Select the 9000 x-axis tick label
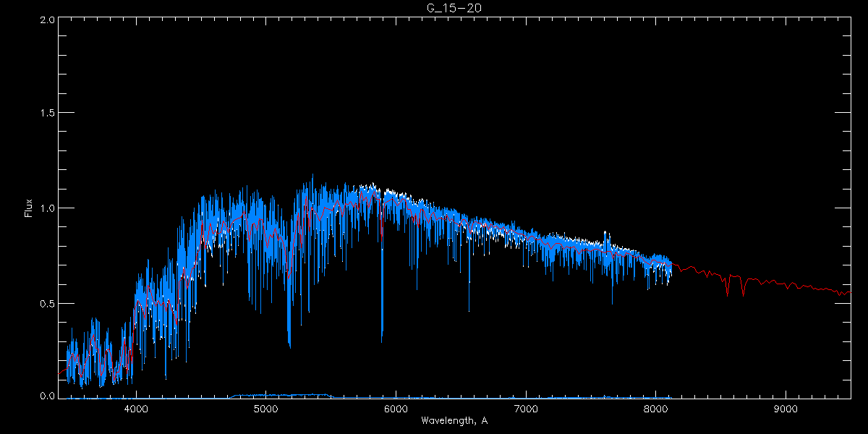 [786, 409]
